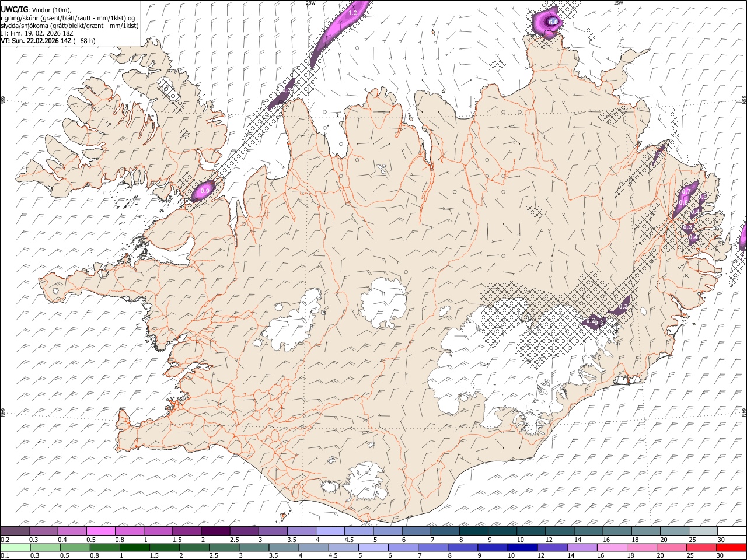Click the 'UWC/IG: Vindur (10m)' title text
The image size is (747, 560).
[36, 9]
